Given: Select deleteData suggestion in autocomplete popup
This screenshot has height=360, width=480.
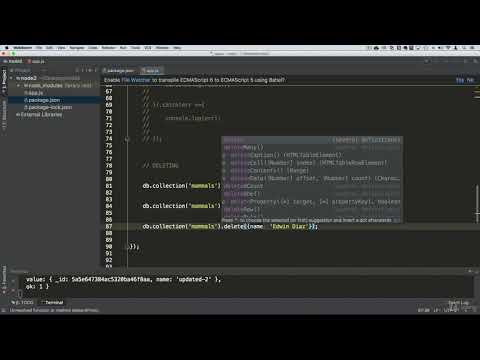Looking at the screenshot, I should [x=312, y=178].
